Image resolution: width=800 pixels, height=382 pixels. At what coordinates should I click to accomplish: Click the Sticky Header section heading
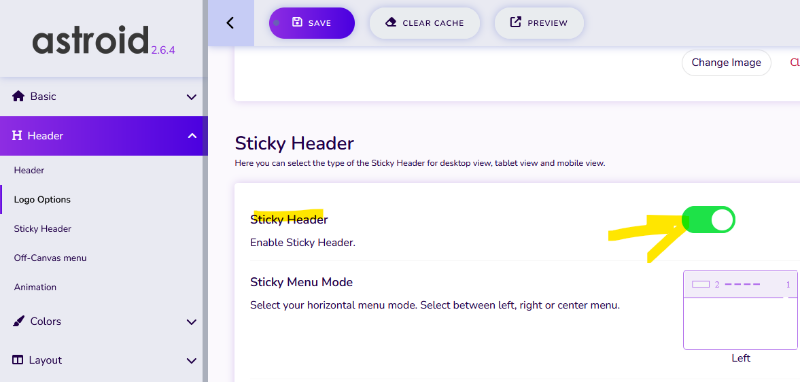pos(294,143)
